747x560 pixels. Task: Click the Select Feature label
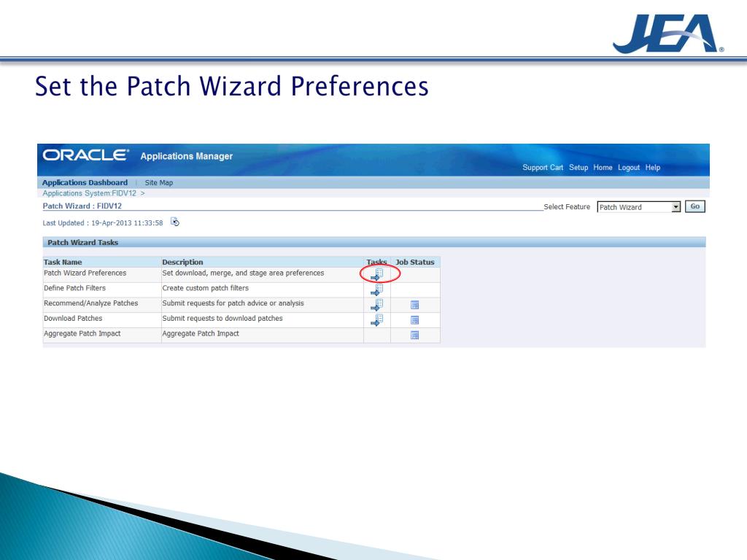(567, 206)
